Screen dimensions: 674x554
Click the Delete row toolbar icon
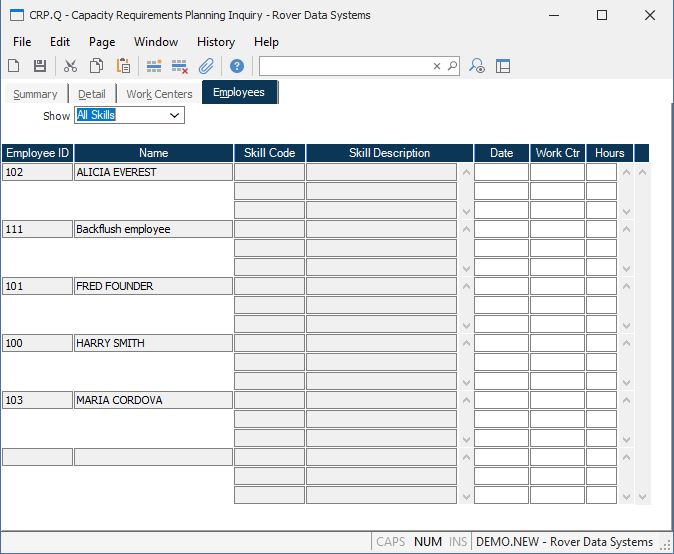[180, 66]
